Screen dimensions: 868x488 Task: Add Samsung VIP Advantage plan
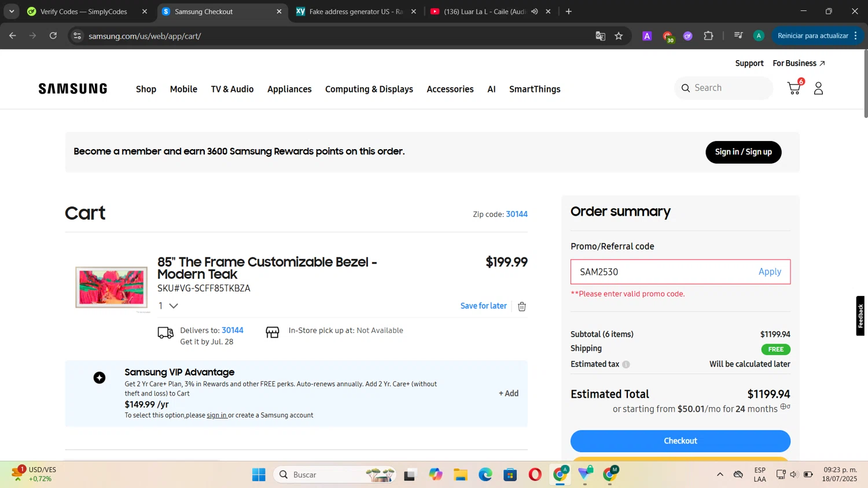point(509,393)
